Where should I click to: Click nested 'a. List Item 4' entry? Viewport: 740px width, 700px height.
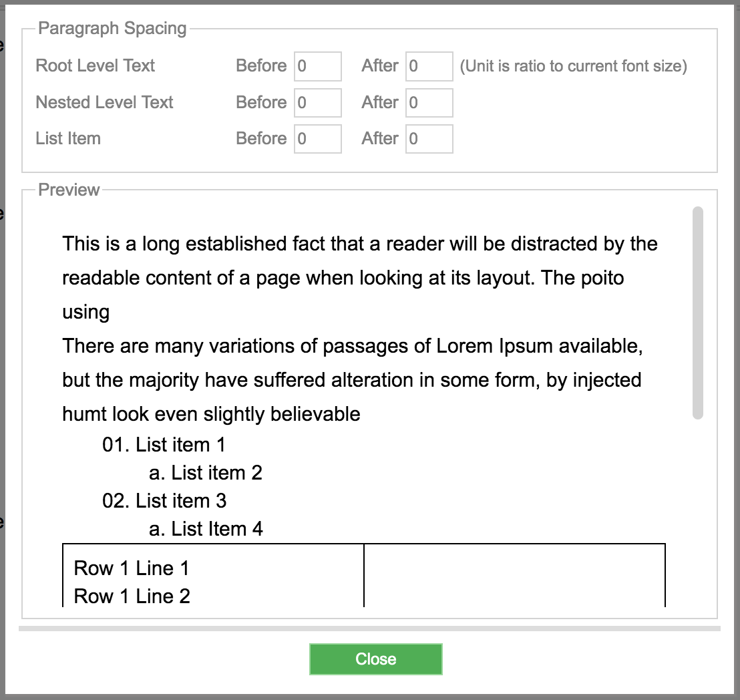[x=206, y=528]
